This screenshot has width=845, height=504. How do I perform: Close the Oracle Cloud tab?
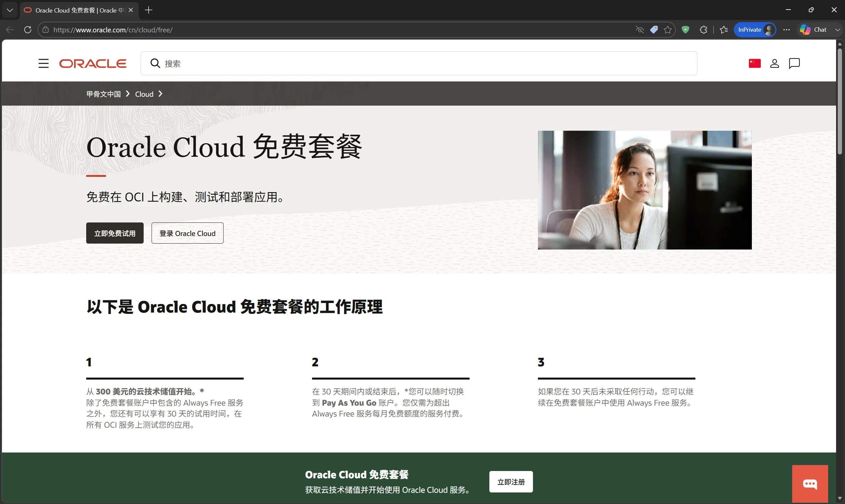coord(131,10)
